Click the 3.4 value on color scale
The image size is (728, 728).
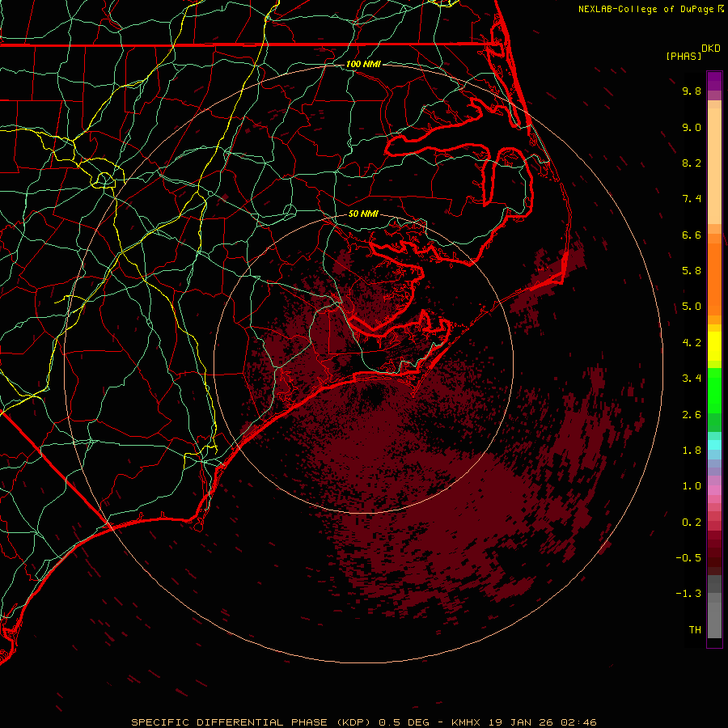click(x=692, y=379)
